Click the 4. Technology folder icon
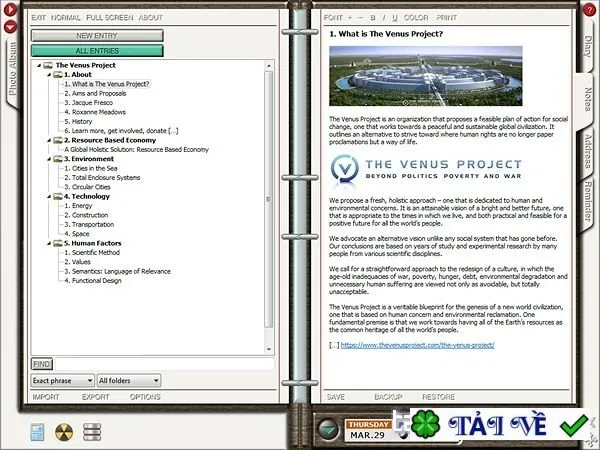Screen dimensions: 600x450 point(58,196)
